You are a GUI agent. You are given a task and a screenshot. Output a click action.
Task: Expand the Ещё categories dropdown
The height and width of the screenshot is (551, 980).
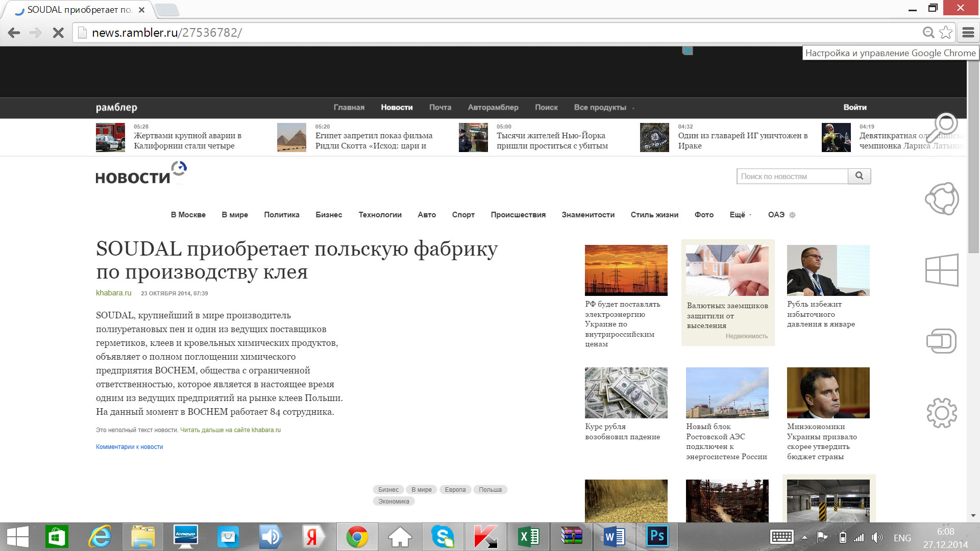(741, 215)
